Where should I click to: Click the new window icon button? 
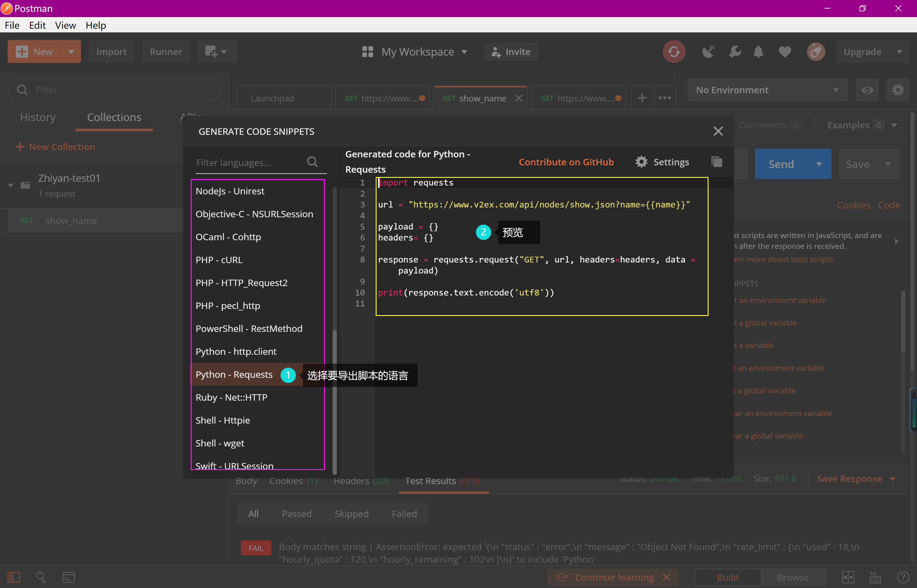pos(217,52)
